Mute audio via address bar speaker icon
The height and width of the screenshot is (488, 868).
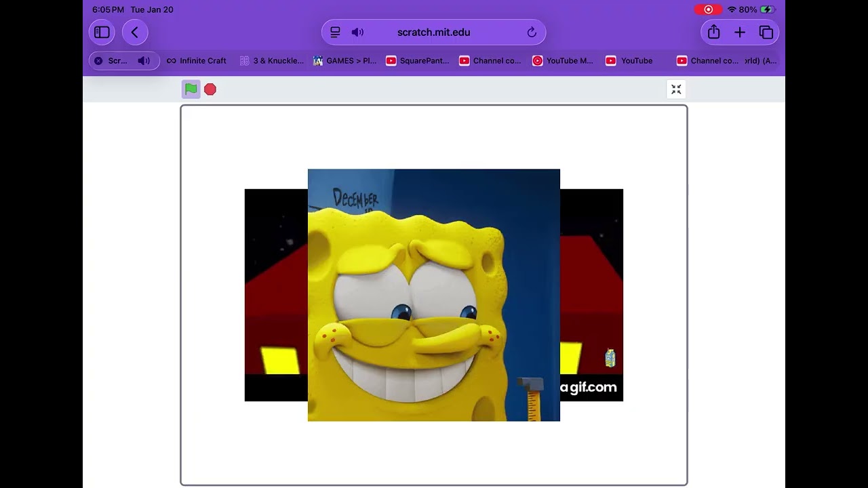click(357, 32)
